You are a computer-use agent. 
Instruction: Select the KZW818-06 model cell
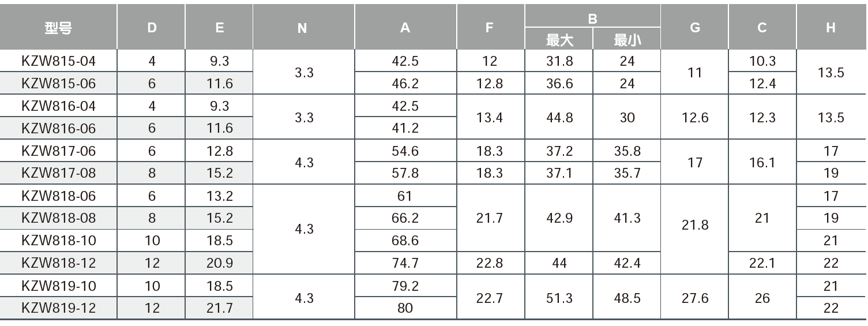(x=58, y=196)
